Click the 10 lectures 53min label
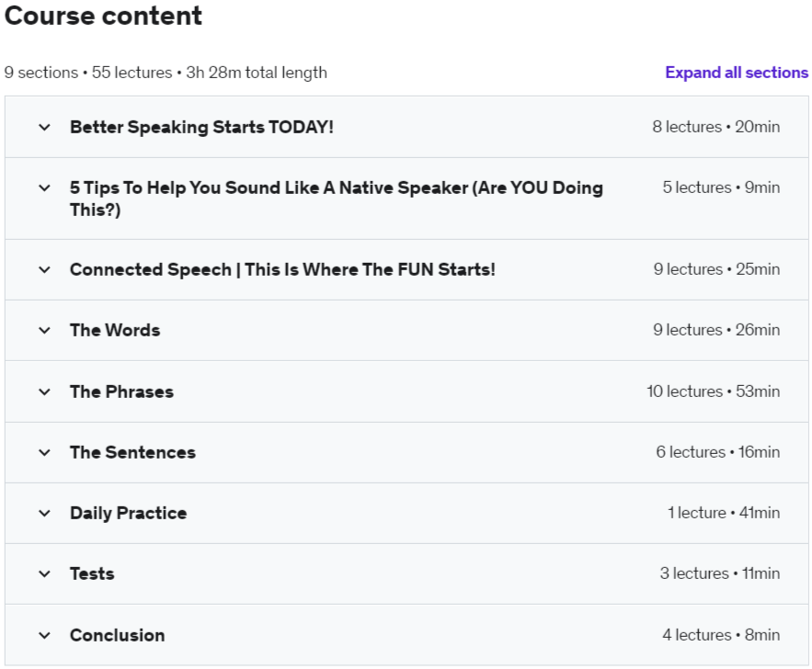812x669 pixels. coord(713,391)
